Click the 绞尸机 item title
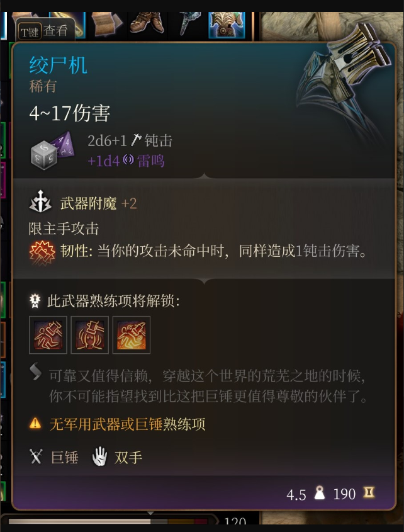This screenshot has width=404, height=532. pos(58,65)
